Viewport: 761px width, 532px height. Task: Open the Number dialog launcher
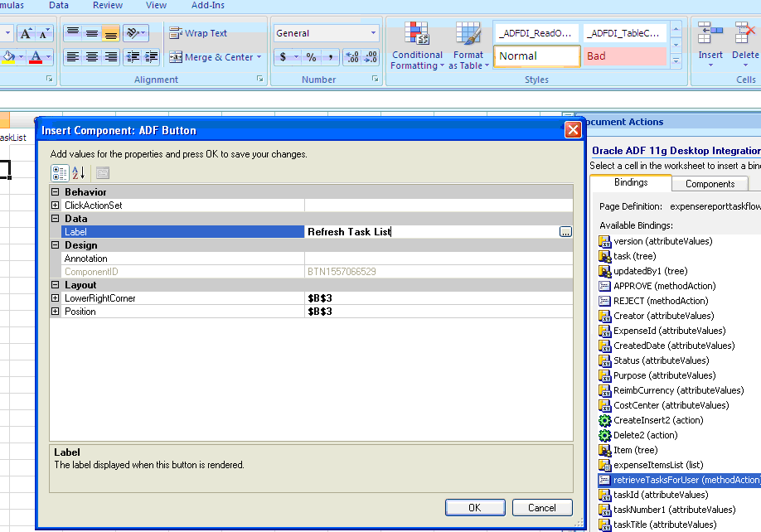click(375, 79)
